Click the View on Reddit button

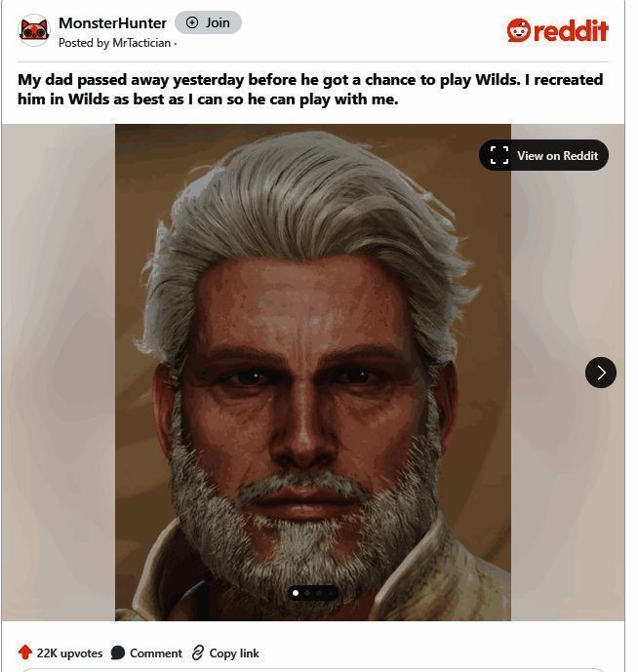(x=543, y=155)
